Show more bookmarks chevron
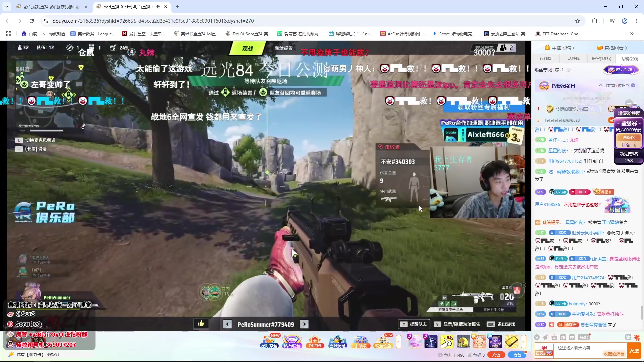644x362 pixels. (x=632, y=34)
